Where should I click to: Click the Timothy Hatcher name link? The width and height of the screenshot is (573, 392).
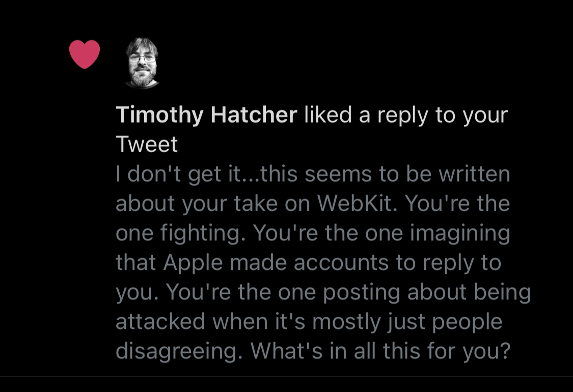click(206, 116)
